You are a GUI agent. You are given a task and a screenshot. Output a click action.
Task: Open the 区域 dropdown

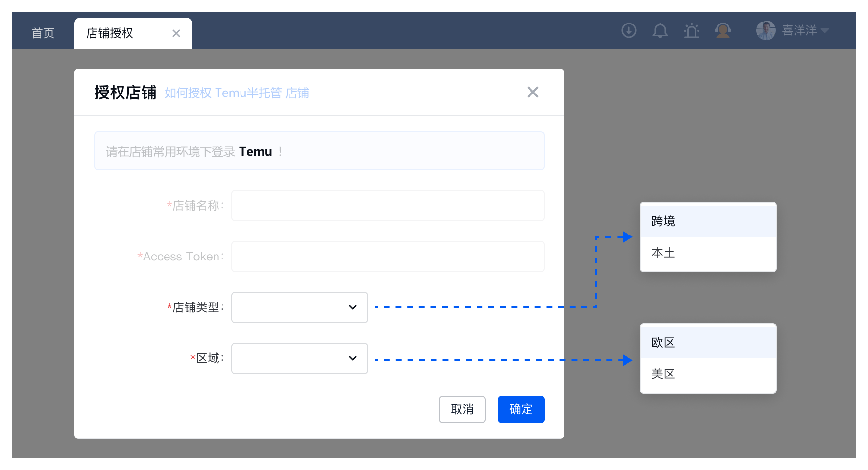coord(300,358)
